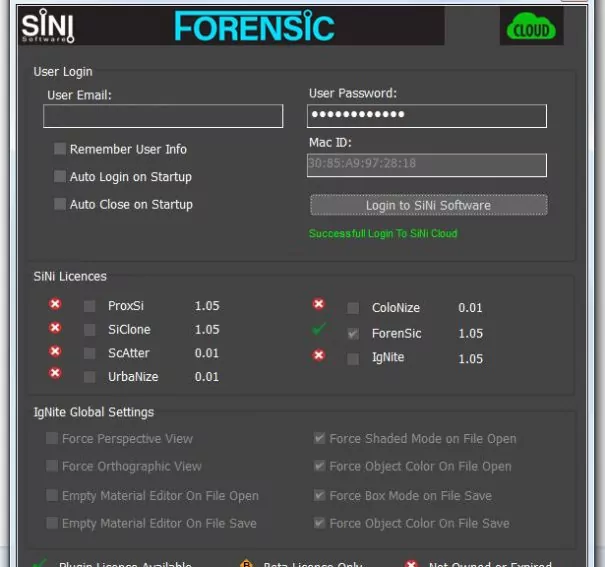
Task: Toggle Force Perspective View checkbox
Action: coord(52,439)
